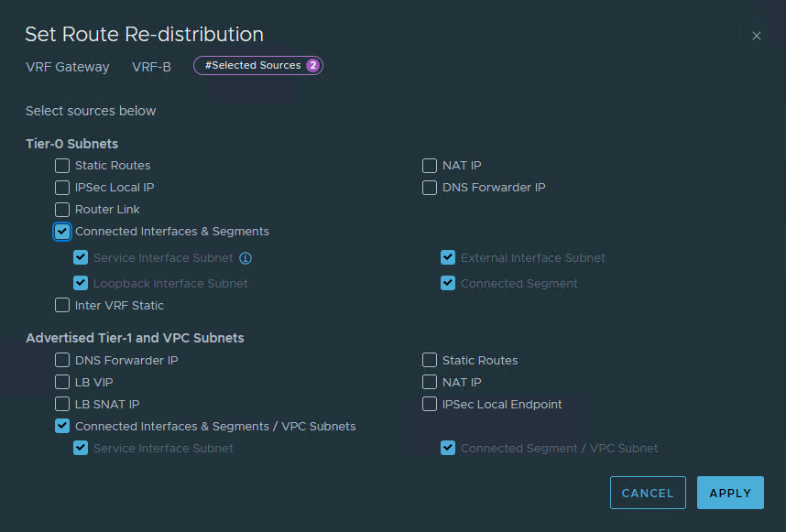Toggle External Interface Subnet checkbox
786x532 pixels.
(x=448, y=258)
